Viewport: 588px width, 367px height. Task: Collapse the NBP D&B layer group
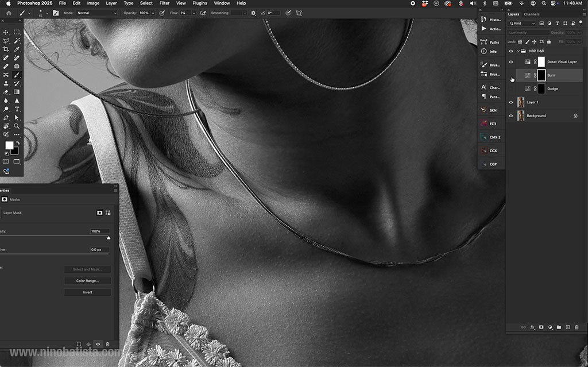click(x=518, y=51)
